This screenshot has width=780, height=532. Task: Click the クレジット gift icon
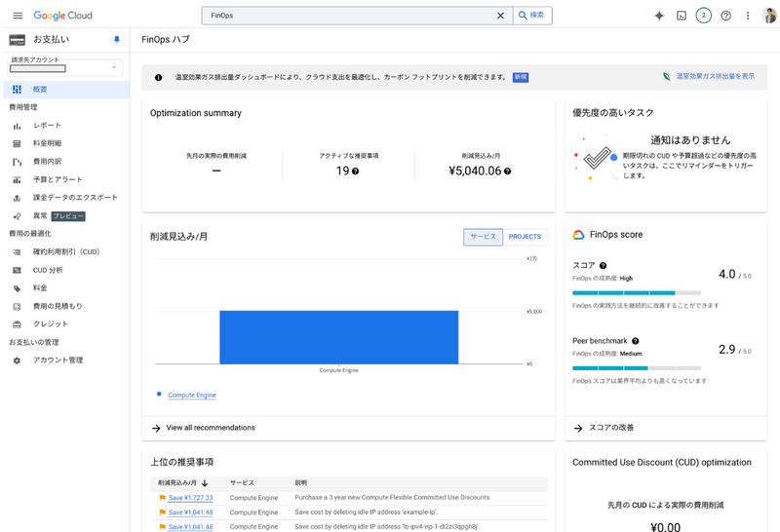17,324
